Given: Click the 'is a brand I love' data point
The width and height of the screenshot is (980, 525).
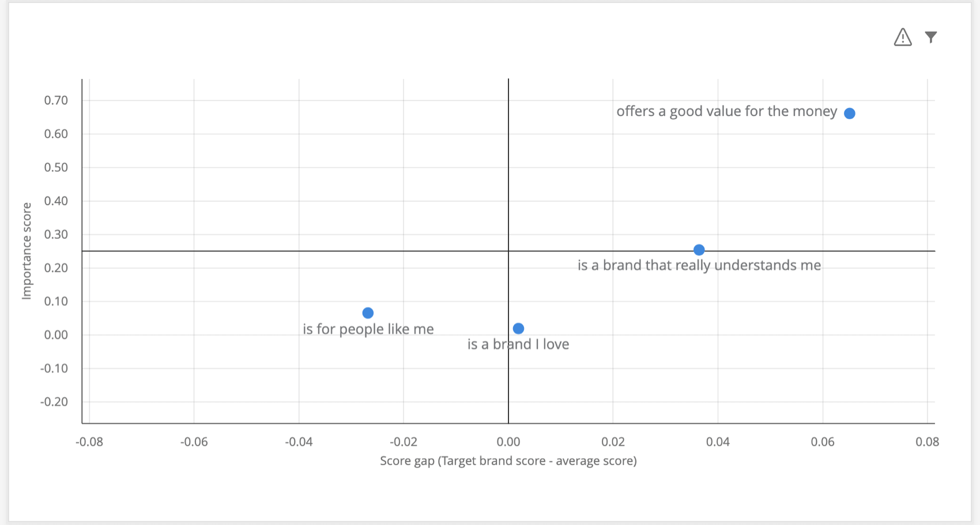Looking at the screenshot, I should [518, 328].
